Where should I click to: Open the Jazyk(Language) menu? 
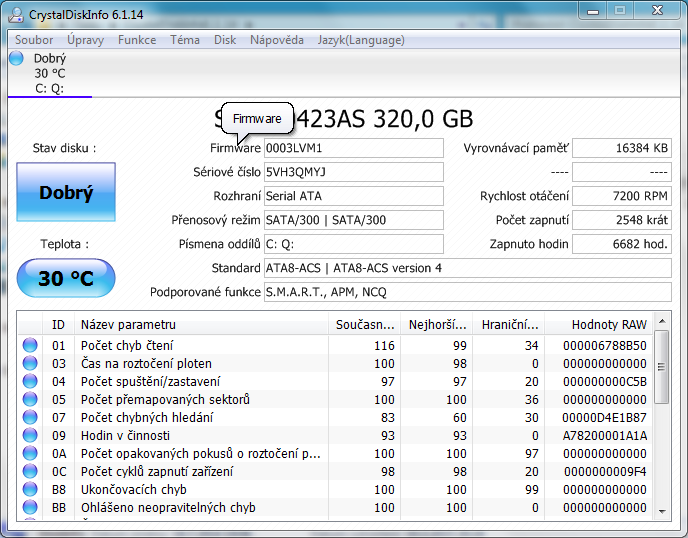(x=361, y=40)
